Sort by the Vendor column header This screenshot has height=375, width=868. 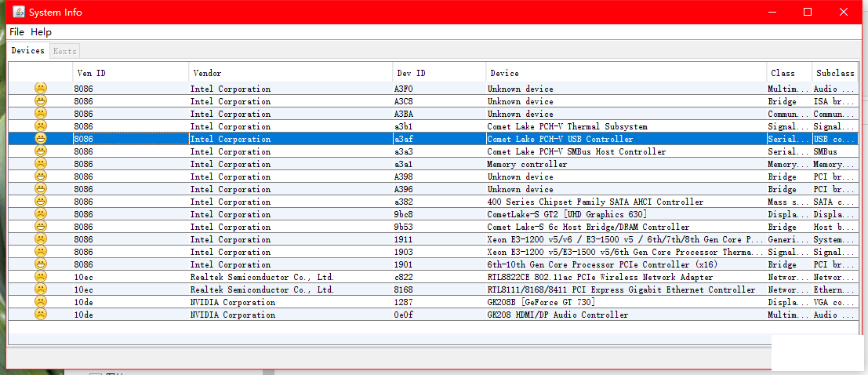pyautogui.click(x=291, y=73)
